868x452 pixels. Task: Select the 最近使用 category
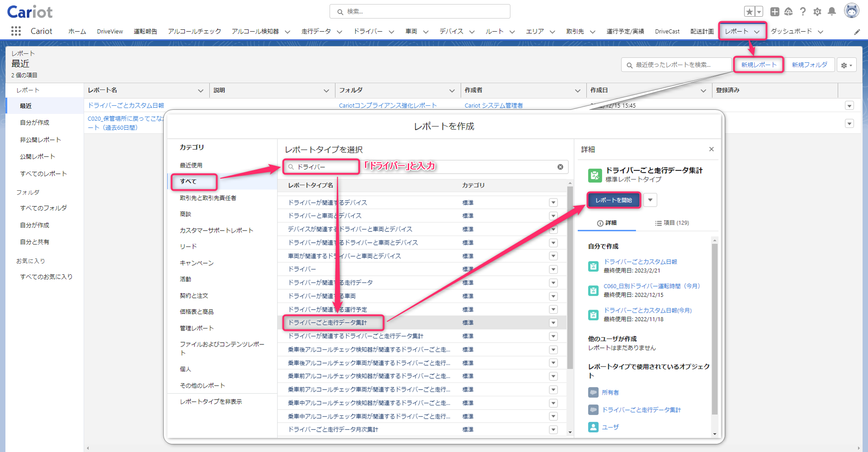click(191, 165)
